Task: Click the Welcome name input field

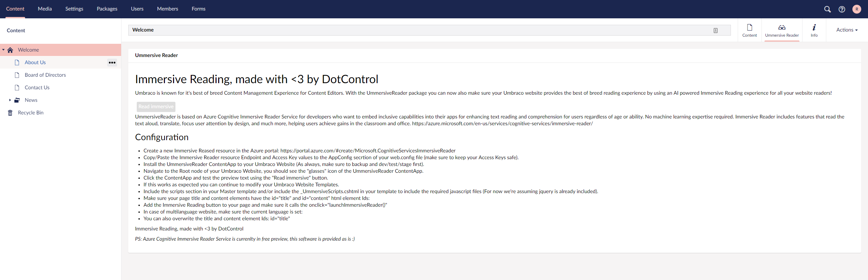Action: point(407,30)
